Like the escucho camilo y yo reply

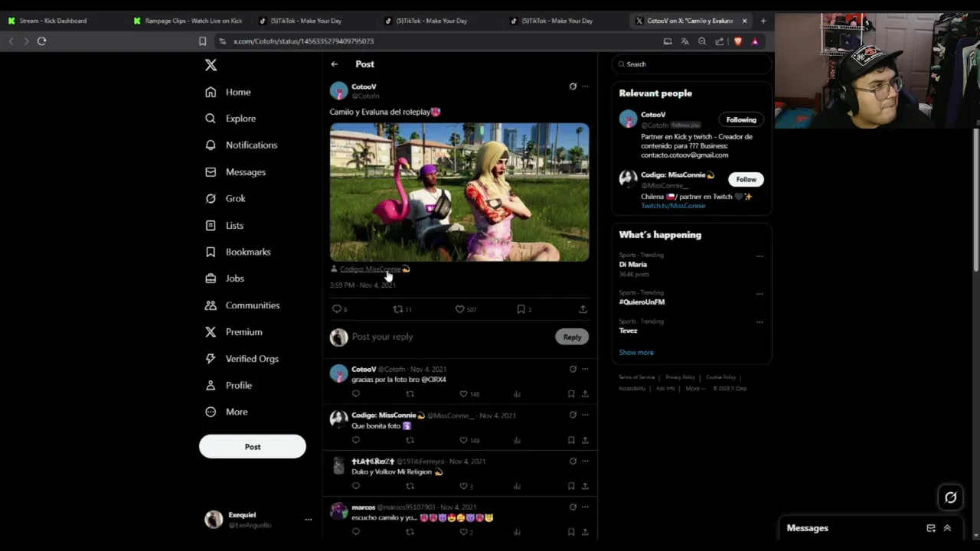tap(463, 532)
